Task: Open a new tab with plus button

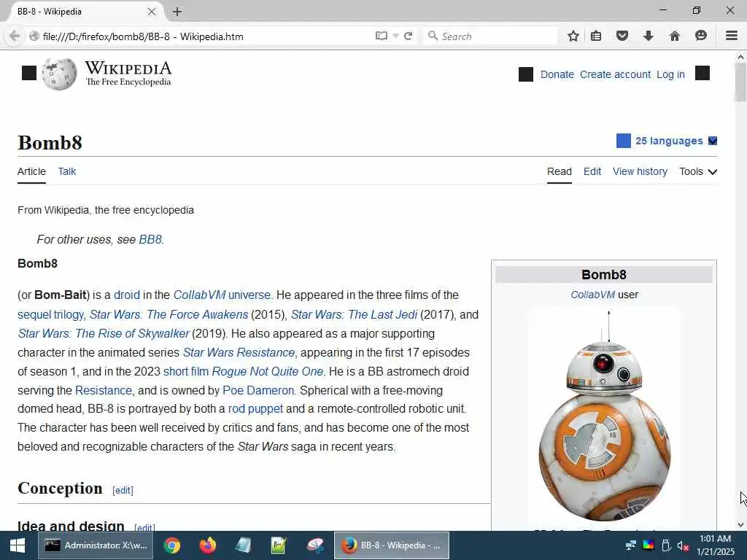Action: [x=177, y=12]
